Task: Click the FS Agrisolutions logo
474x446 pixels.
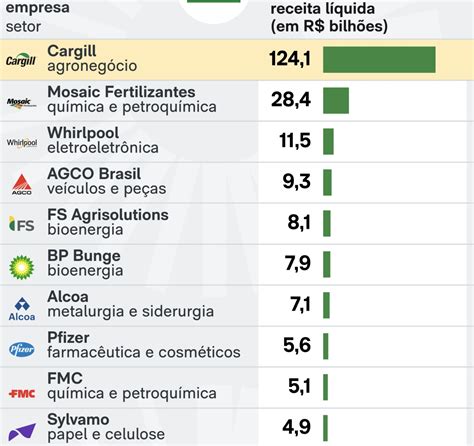Action: (x=22, y=224)
